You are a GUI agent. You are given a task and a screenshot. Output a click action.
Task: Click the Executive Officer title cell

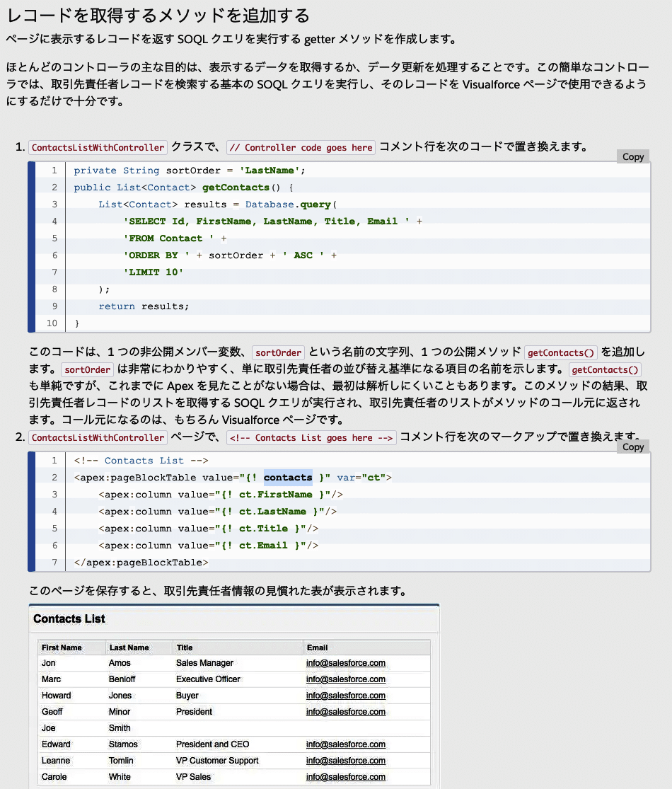pyautogui.click(x=208, y=679)
